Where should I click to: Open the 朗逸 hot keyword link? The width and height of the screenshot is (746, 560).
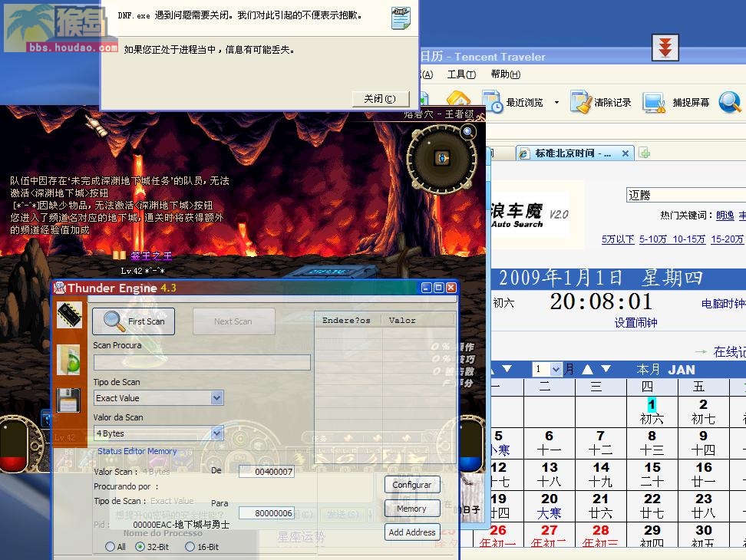coord(725,216)
